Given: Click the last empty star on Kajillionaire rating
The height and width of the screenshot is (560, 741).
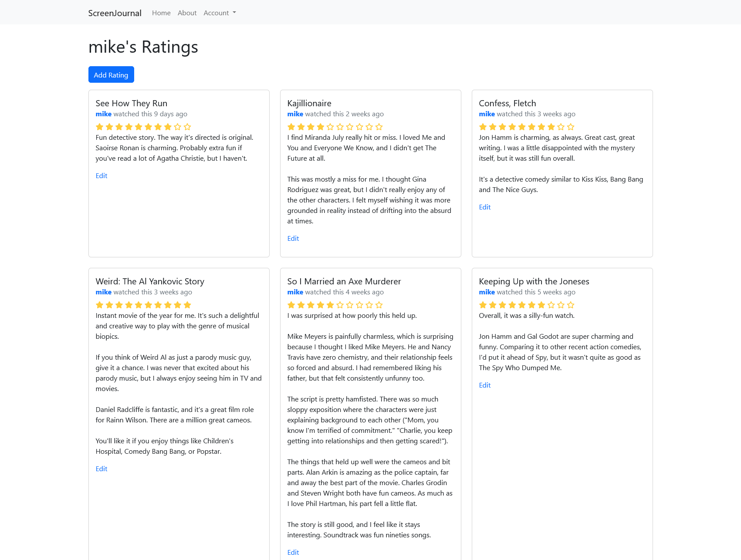Looking at the screenshot, I should 379,127.
